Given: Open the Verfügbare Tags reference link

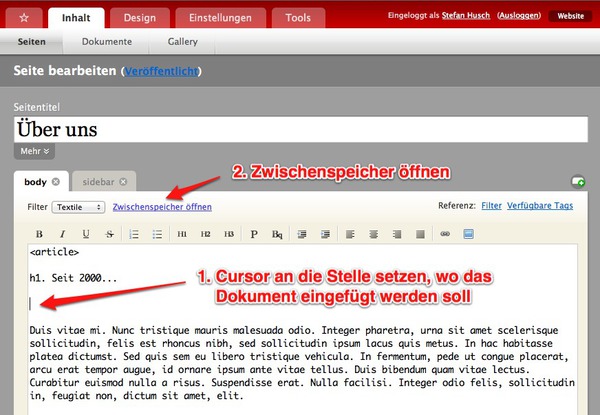Looking at the screenshot, I should point(540,206).
